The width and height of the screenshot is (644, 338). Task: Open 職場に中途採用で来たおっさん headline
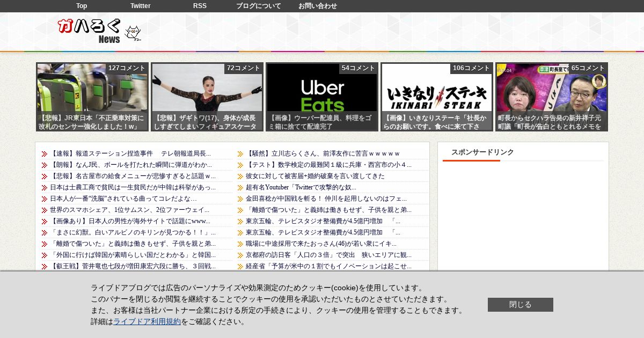pos(321,244)
